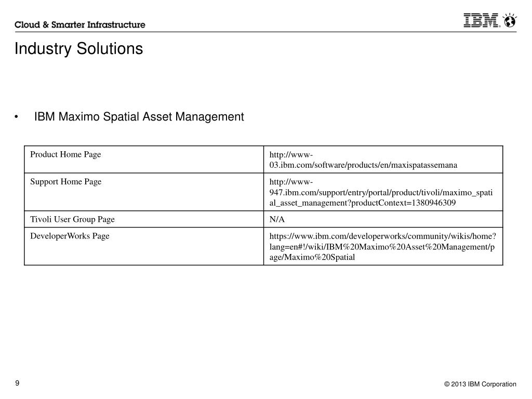Click the 'Cloud & Smarter Infrastructure' header

tap(79, 25)
